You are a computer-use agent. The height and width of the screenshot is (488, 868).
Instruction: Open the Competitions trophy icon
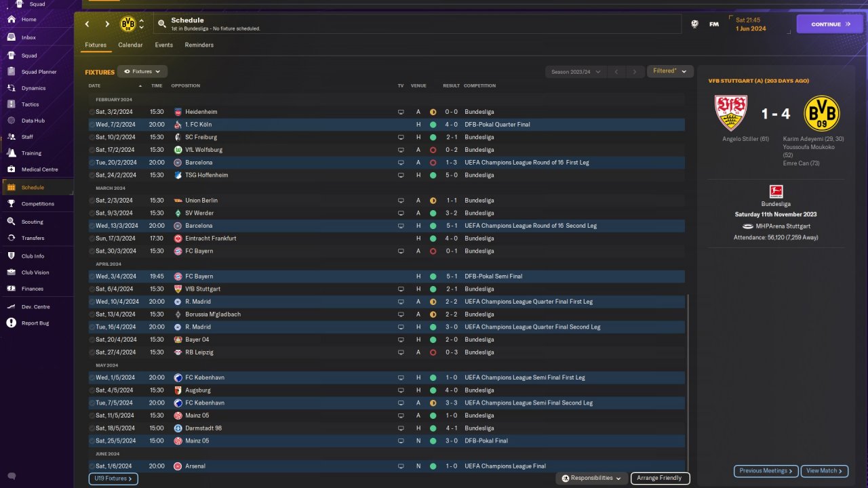coord(12,203)
